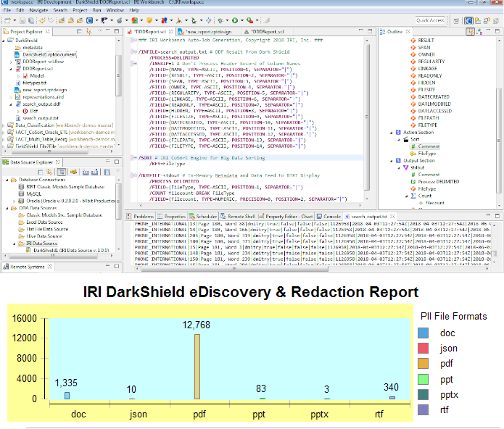Click Export profiles icon in Data Source Explorer
Viewport: 504px width, 429px height.
tap(94, 172)
